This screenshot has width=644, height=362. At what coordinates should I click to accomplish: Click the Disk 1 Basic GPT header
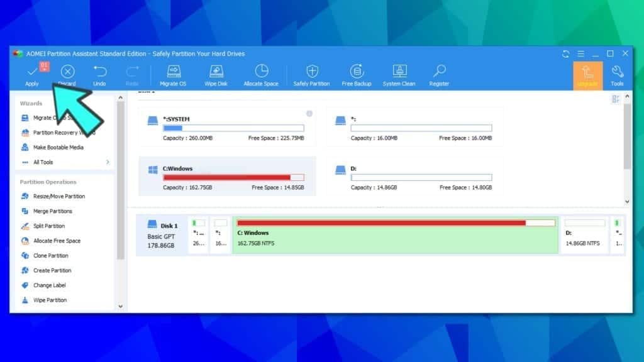point(163,235)
